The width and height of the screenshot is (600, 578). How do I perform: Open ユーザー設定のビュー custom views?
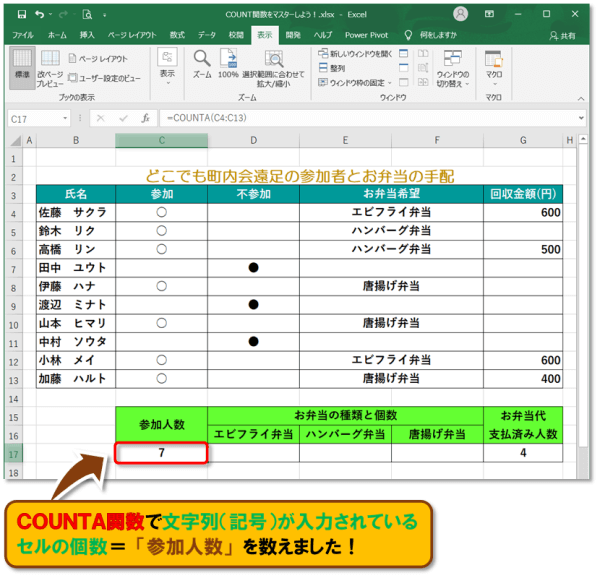(x=104, y=78)
